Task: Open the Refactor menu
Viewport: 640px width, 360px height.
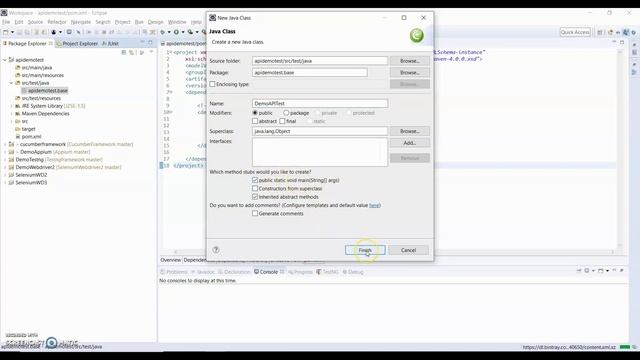Action: 57,22
